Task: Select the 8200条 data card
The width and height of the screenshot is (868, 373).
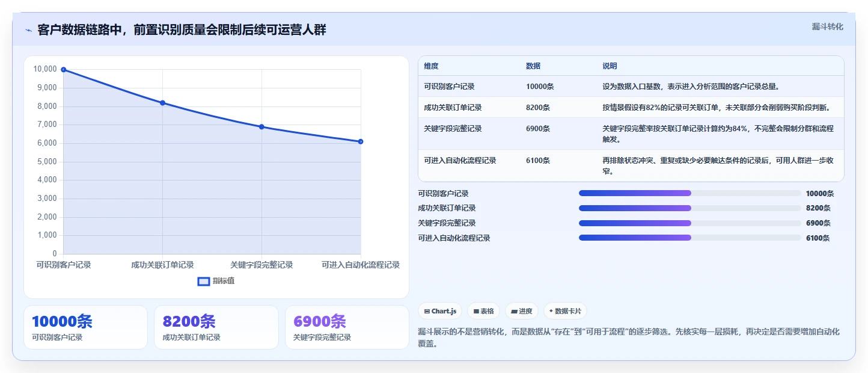Action: tap(216, 327)
